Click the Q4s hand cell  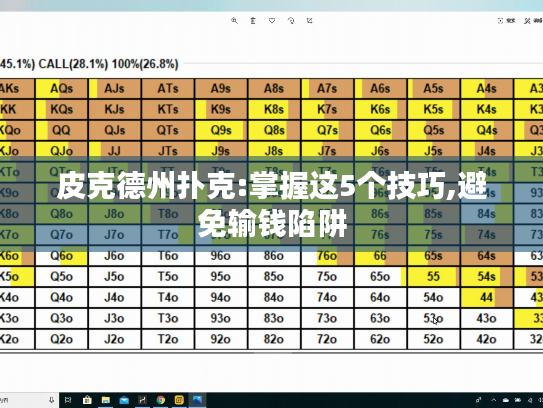click(487, 130)
